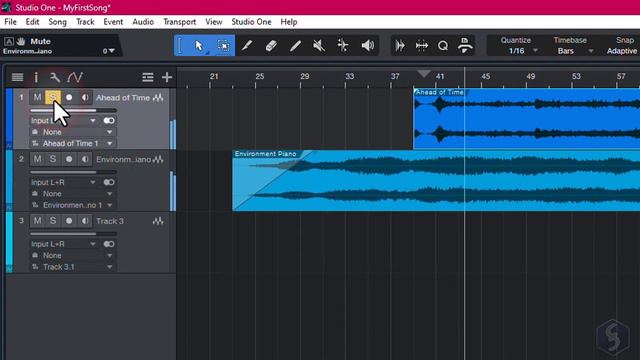Click volume fader on Environment Piano track
Screen dimensions: 640x360
point(73,172)
